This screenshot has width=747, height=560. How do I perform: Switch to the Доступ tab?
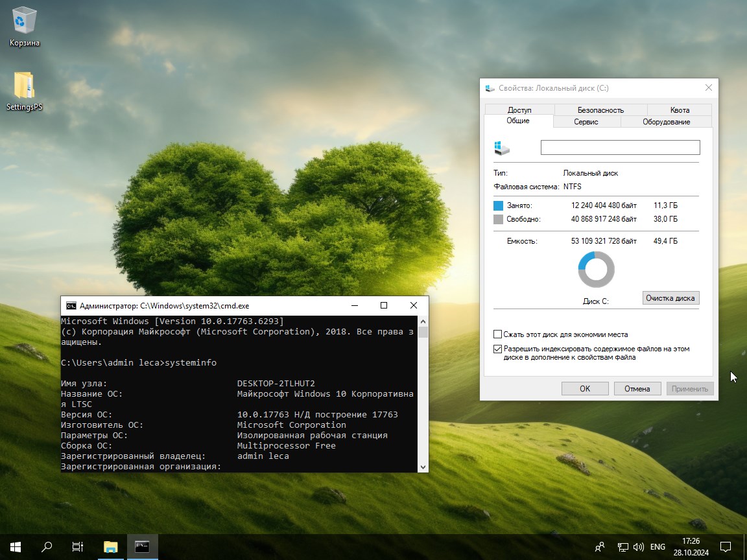[519, 110]
